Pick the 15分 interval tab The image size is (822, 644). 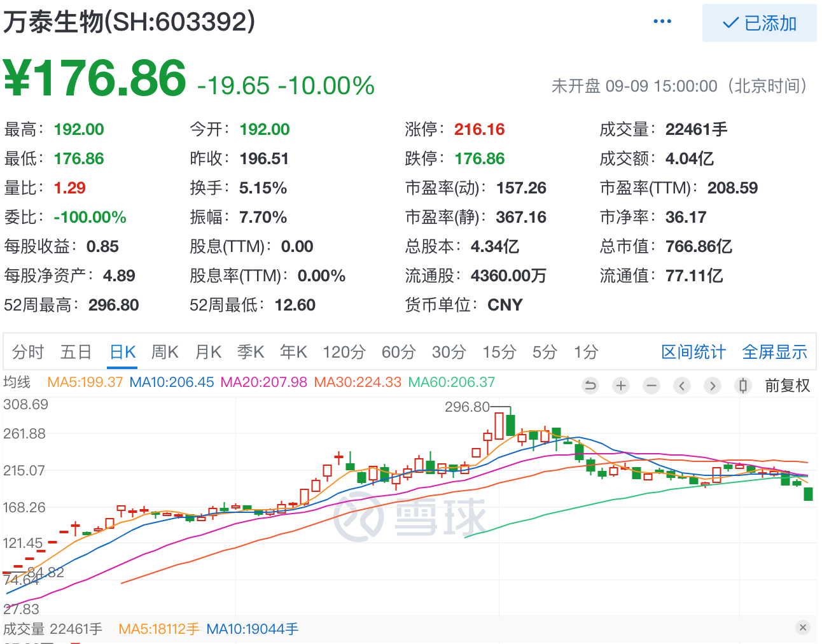point(499,352)
